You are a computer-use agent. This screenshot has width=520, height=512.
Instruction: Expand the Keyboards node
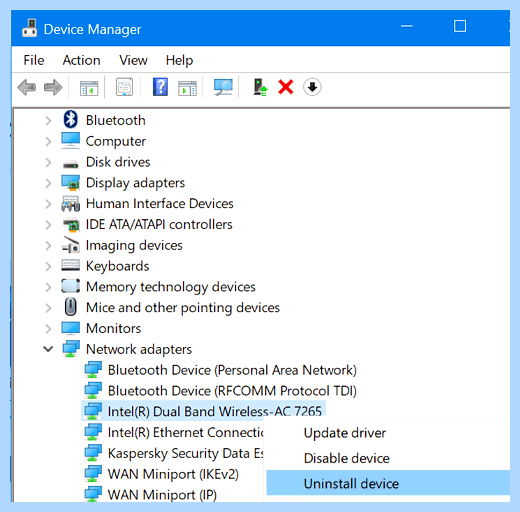tap(48, 266)
